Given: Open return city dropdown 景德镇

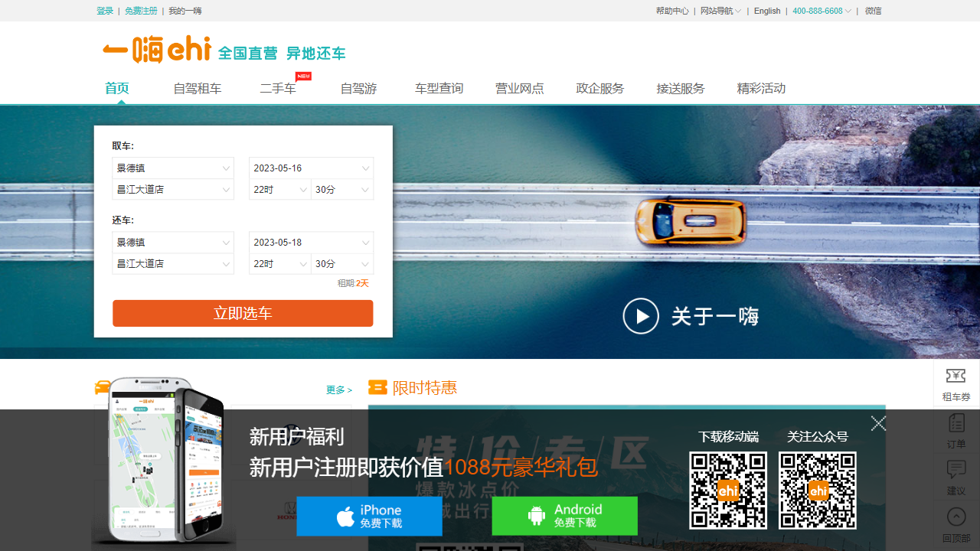Looking at the screenshot, I should tap(173, 243).
